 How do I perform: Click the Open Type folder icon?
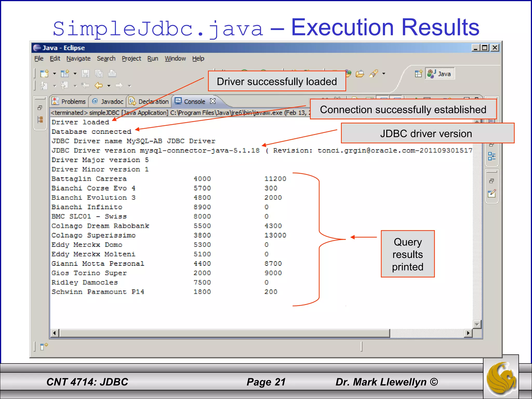[x=360, y=74]
